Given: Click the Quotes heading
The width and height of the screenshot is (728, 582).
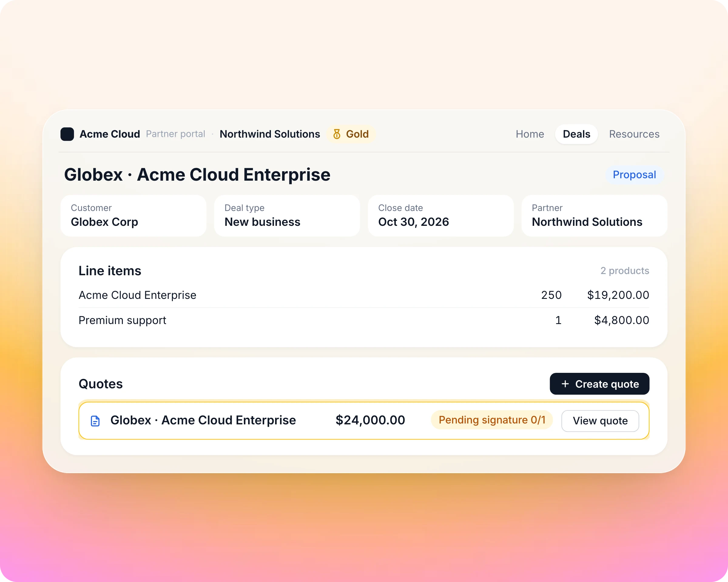Looking at the screenshot, I should click(x=101, y=384).
